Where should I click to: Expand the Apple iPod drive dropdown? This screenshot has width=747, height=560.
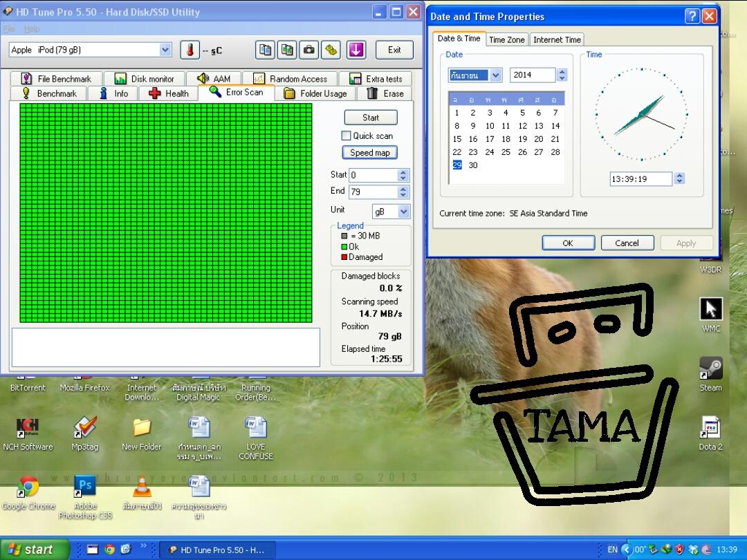165,50
